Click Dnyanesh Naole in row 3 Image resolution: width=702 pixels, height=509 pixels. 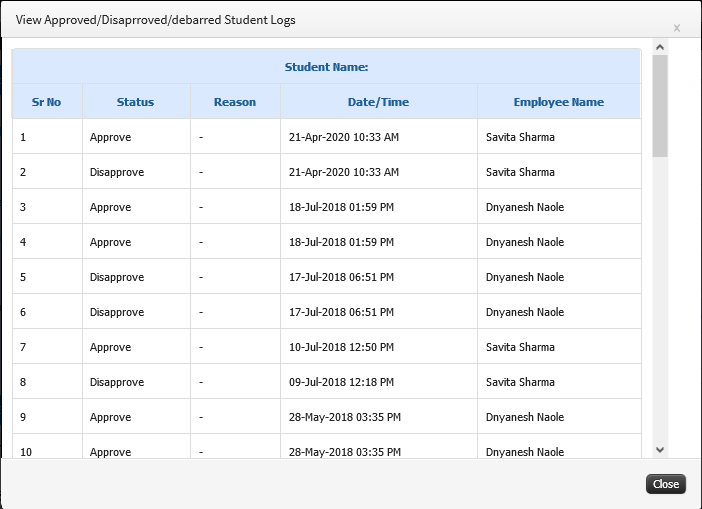tap(525, 207)
